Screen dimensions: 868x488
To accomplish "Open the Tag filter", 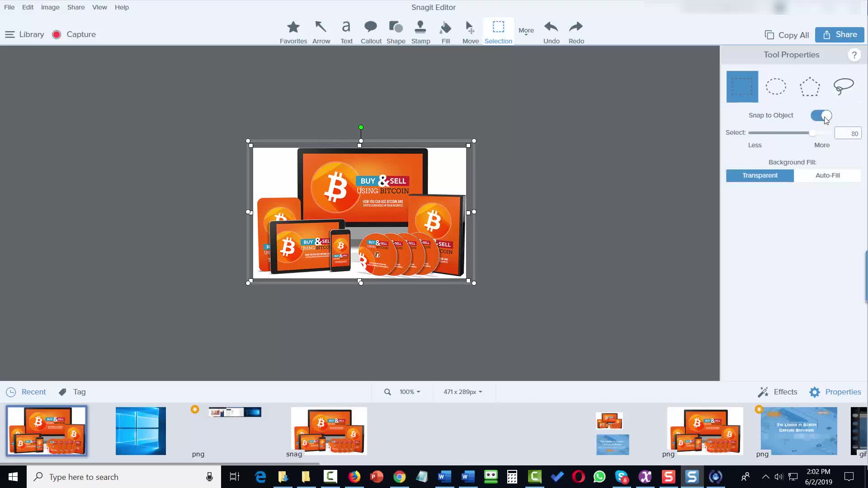I will [x=72, y=392].
